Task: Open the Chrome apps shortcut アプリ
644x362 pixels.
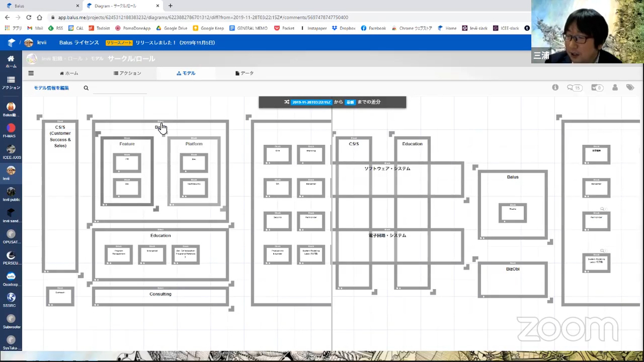Action: (x=13, y=28)
